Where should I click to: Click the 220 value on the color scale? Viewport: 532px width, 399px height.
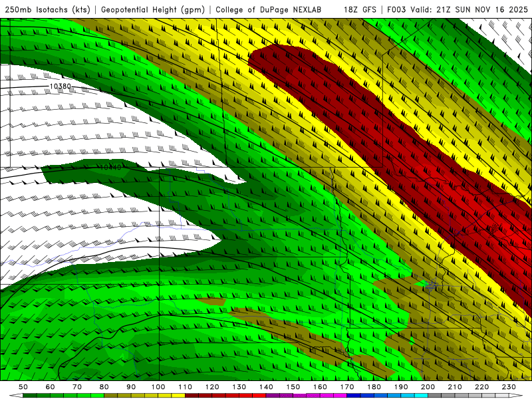pos(481,387)
